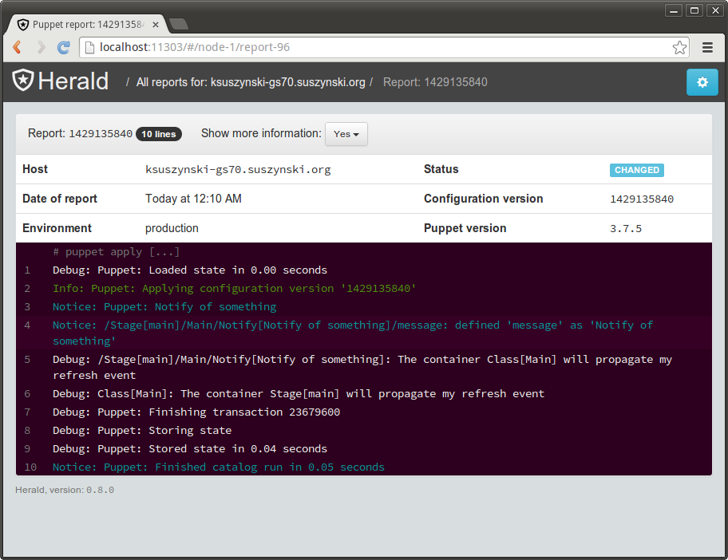The image size is (728, 560).
Task: Click the '10 lines' badge
Action: (159, 134)
